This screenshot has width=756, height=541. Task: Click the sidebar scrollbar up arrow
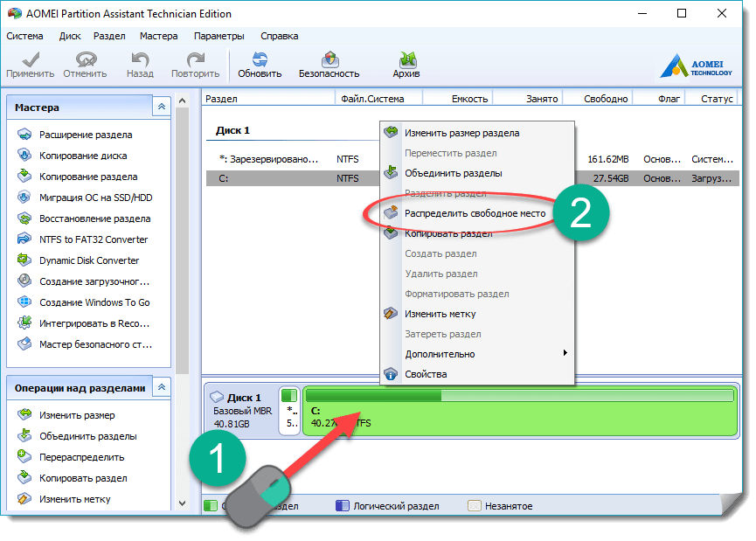pyautogui.click(x=183, y=101)
